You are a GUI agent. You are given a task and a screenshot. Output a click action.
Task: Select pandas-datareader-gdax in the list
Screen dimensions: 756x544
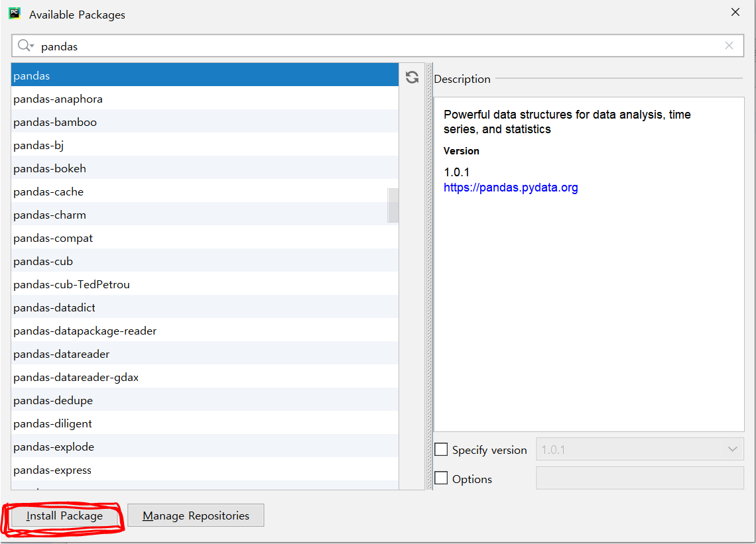point(205,377)
